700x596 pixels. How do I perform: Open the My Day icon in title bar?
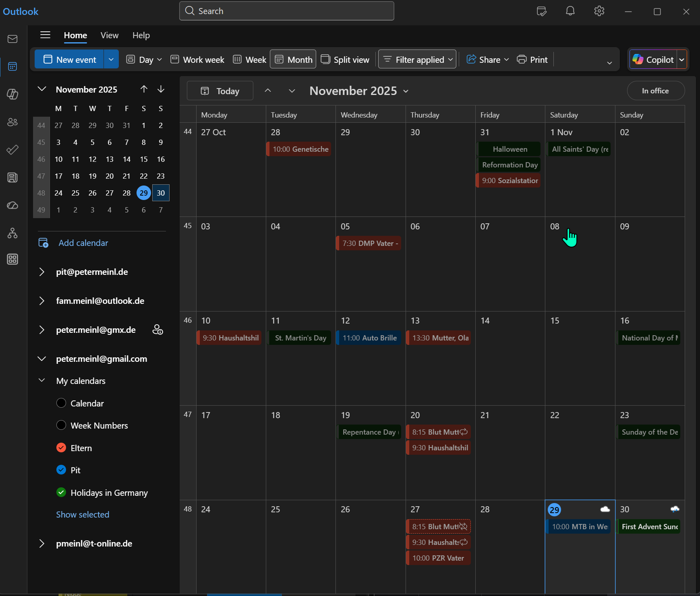(541, 11)
